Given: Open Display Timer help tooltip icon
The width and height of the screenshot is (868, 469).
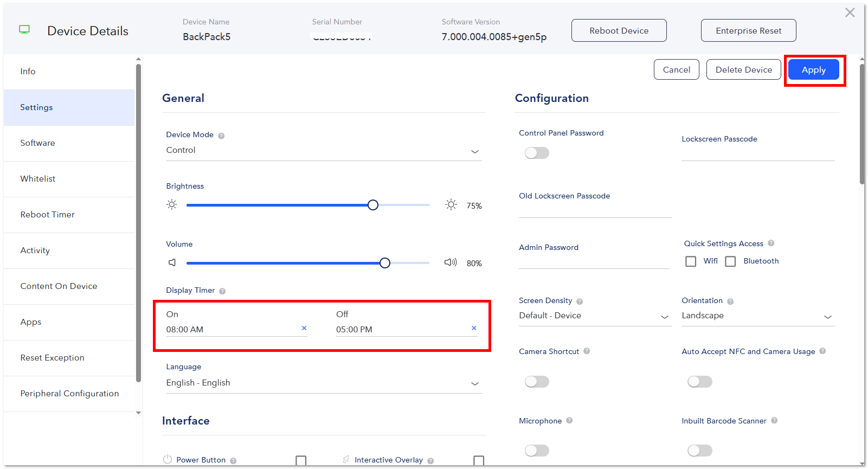Looking at the screenshot, I should tap(222, 291).
